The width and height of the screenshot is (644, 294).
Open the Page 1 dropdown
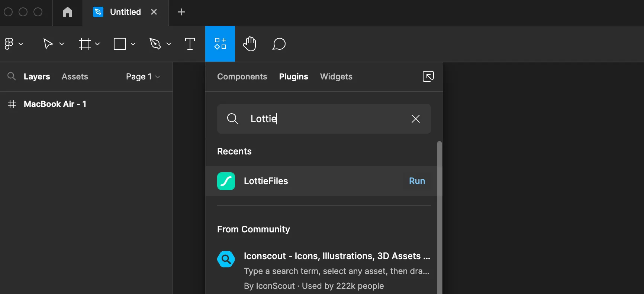coord(143,76)
